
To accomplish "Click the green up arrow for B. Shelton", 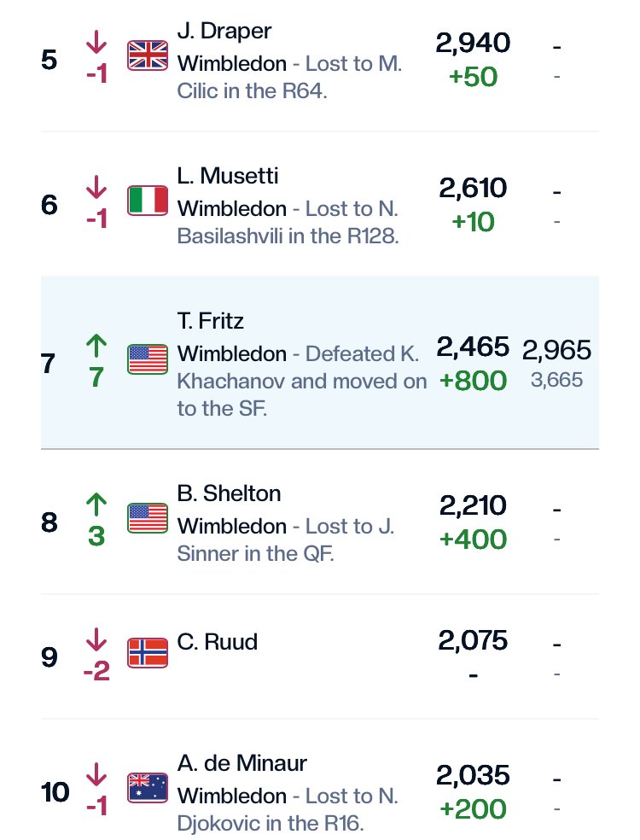I will [96, 505].
